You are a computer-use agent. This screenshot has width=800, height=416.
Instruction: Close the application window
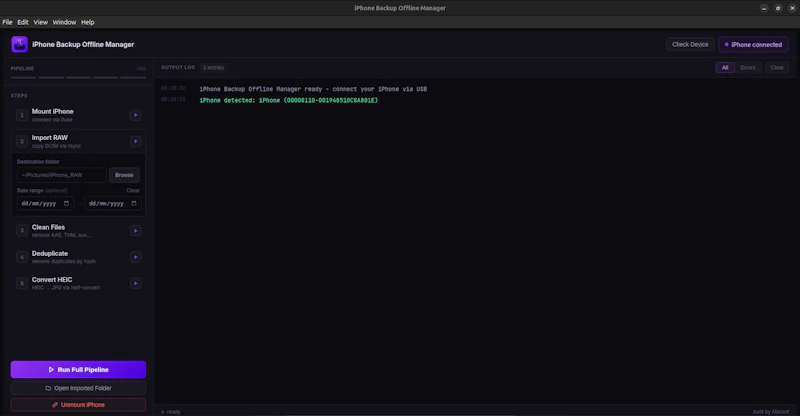[792, 8]
